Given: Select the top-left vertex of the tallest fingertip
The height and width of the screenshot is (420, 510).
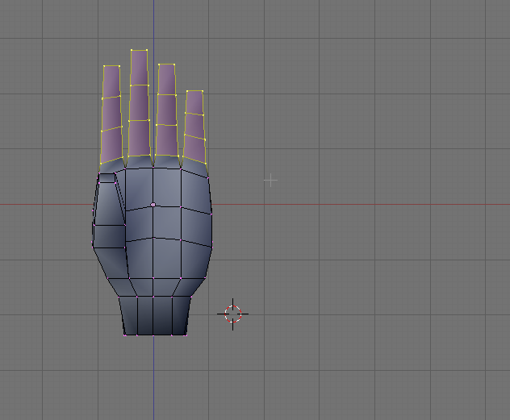Looking at the screenshot, I should pos(132,50).
